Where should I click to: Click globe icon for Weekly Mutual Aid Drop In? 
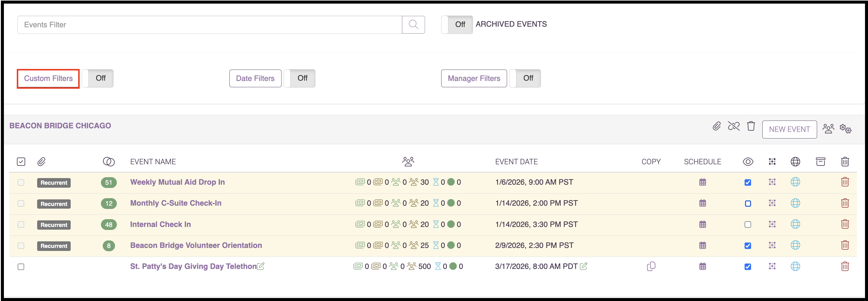pyautogui.click(x=795, y=182)
